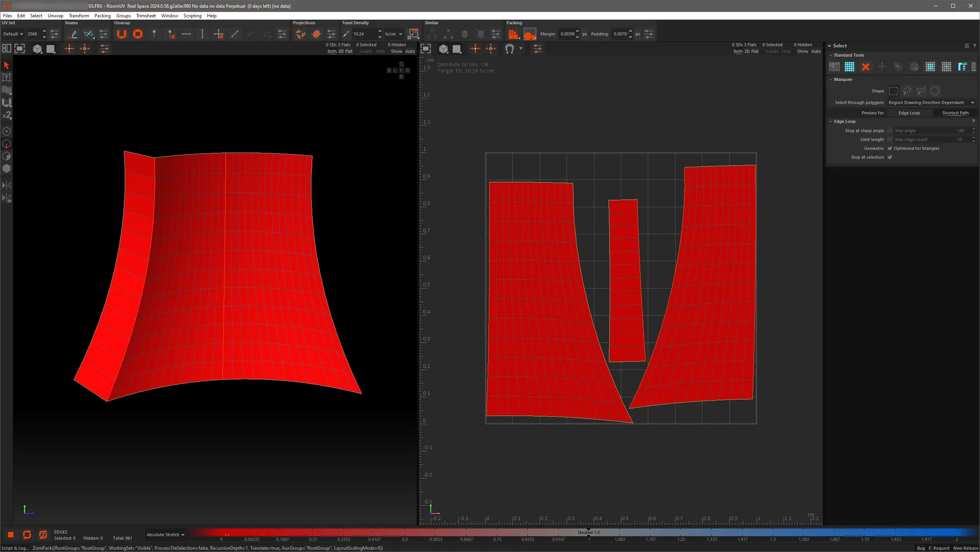The width and height of the screenshot is (980, 552).
Task: Click the Optimize icon in Unwrap
Action: pos(138,34)
